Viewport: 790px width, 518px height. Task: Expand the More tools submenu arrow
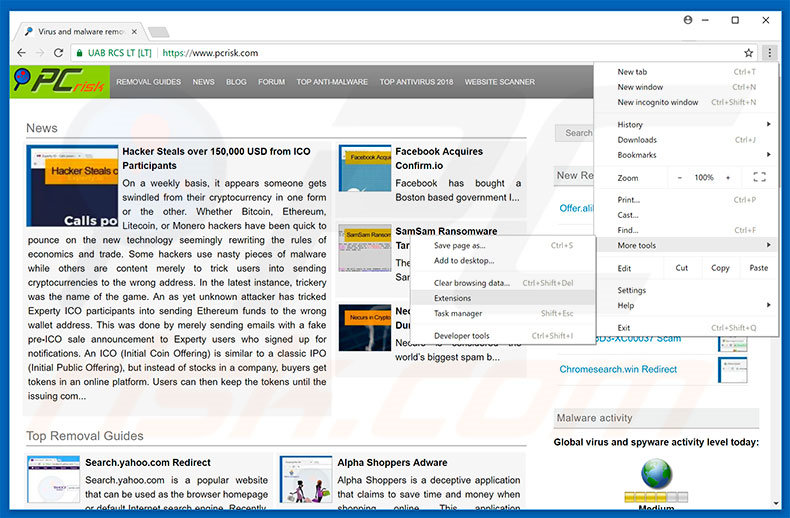point(768,245)
